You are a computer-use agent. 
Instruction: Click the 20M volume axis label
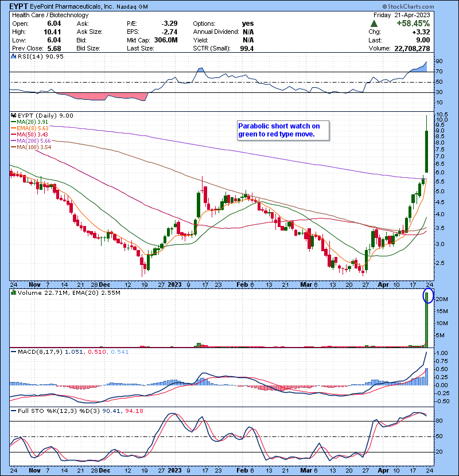click(x=442, y=299)
